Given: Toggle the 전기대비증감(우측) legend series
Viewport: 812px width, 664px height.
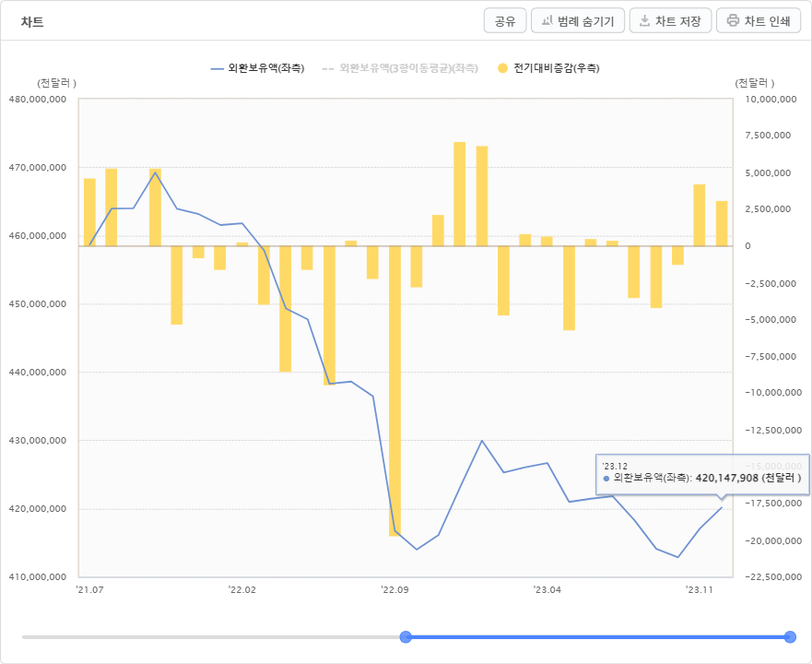Looking at the screenshot, I should (548, 68).
